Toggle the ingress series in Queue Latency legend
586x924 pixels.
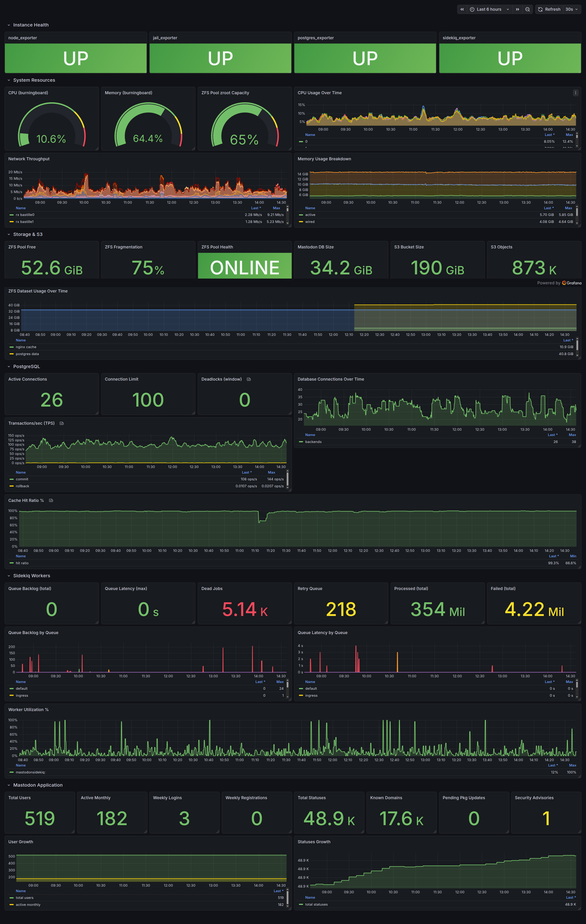coord(311,696)
